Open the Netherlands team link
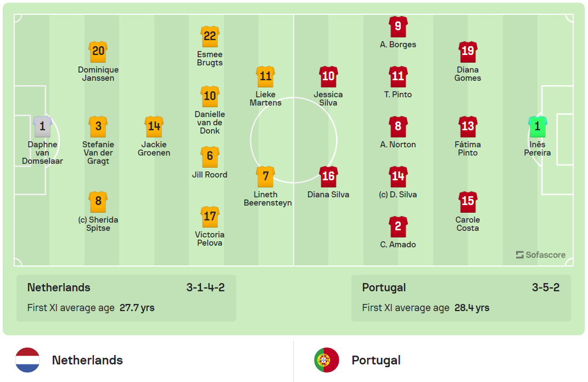The height and width of the screenshot is (382, 588). pos(87,360)
